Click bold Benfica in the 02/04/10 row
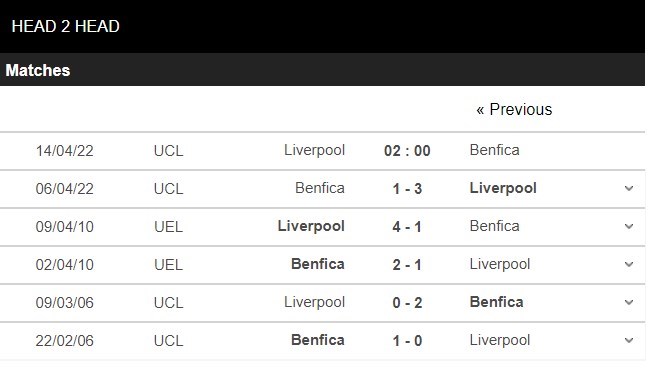650x373 pixels. click(318, 264)
